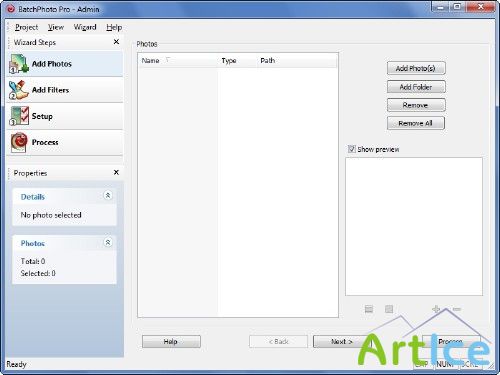Zoom out the preview with the minus icon
Image resolution: width=500 pixels, height=375 pixels.
[456, 309]
